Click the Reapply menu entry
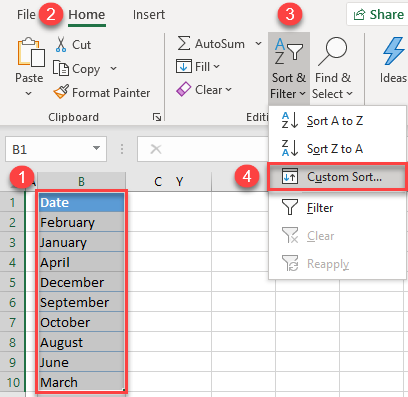The image size is (408, 397). click(337, 264)
